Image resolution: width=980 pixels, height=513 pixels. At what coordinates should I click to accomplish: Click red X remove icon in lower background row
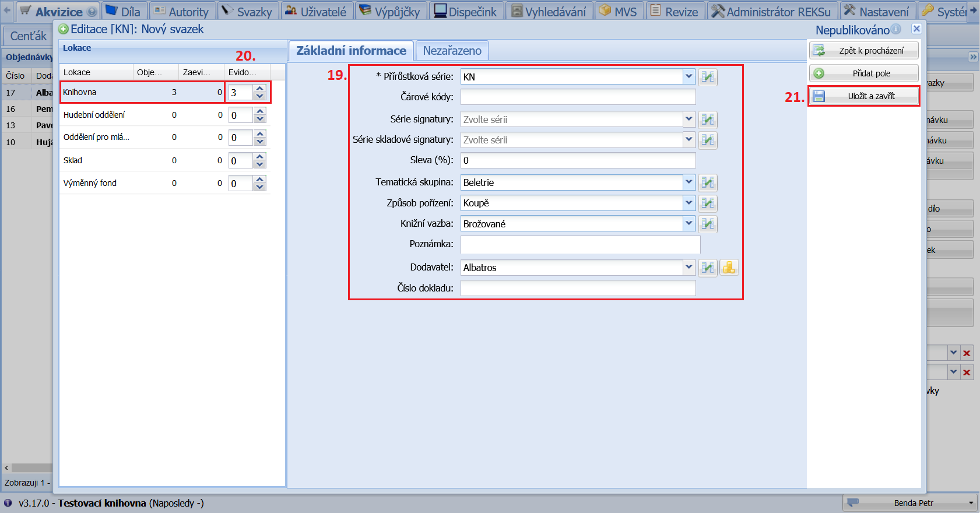967,372
